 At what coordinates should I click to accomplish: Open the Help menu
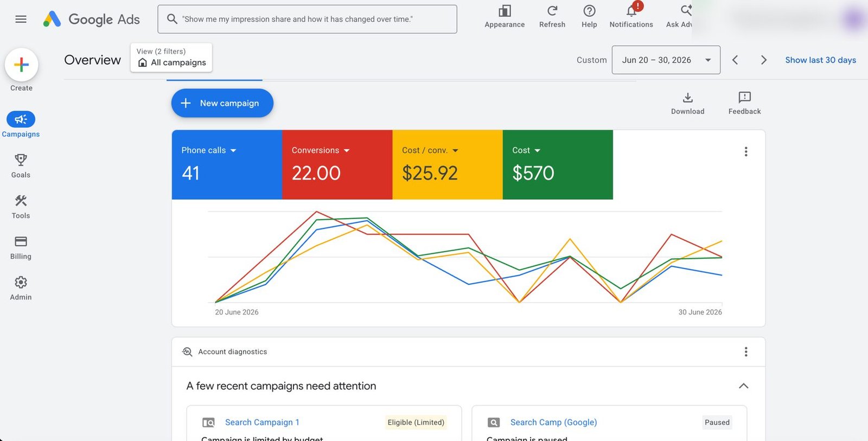[589, 16]
